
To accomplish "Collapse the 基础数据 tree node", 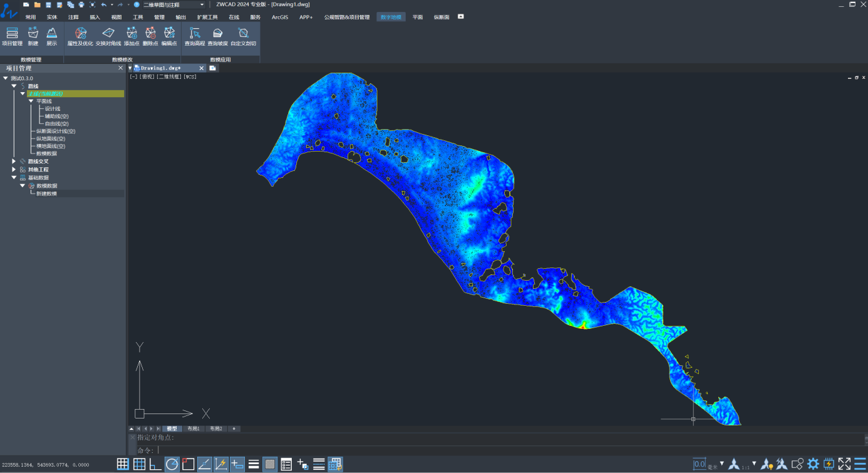I will point(14,178).
